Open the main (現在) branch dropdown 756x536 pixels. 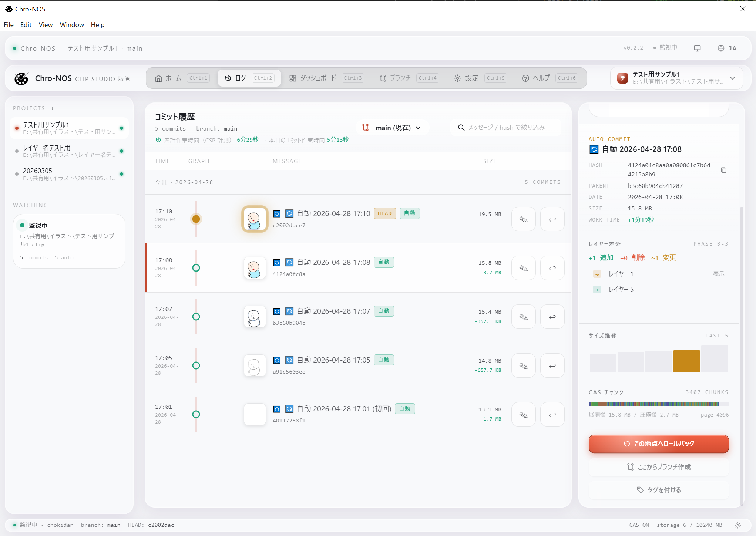coord(392,127)
